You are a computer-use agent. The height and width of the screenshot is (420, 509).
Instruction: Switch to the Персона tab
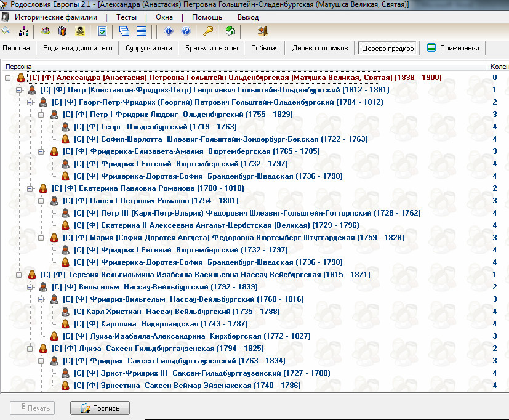click(x=16, y=48)
